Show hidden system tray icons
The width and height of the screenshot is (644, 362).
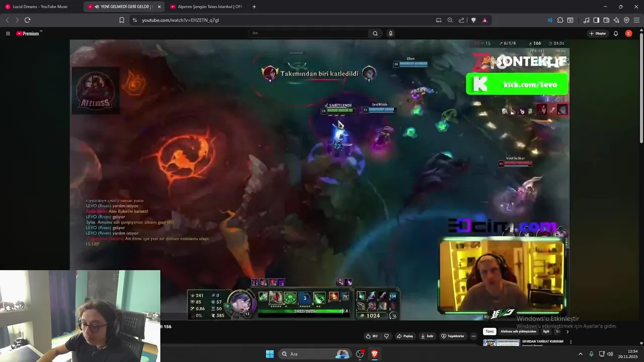pyautogui.click(x=580, y=354)
